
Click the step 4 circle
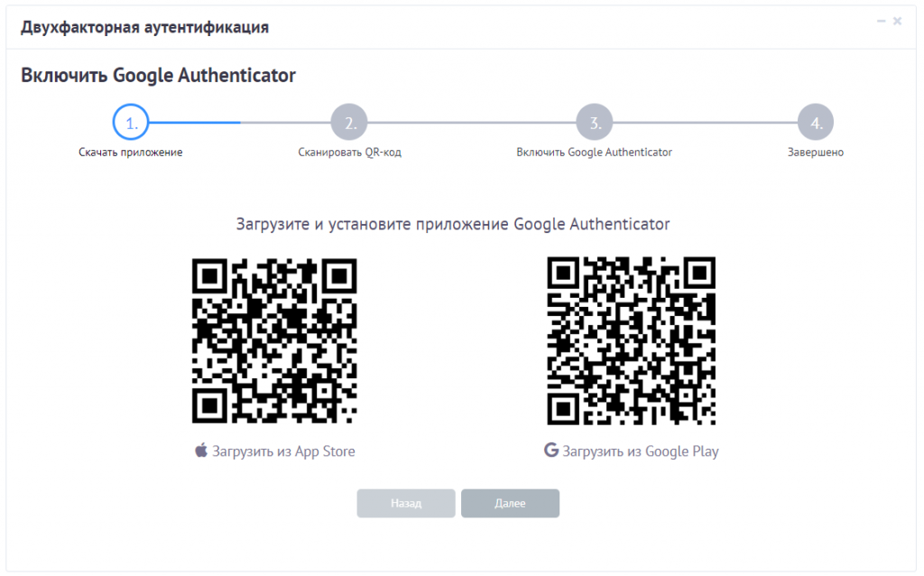point(816,122)
